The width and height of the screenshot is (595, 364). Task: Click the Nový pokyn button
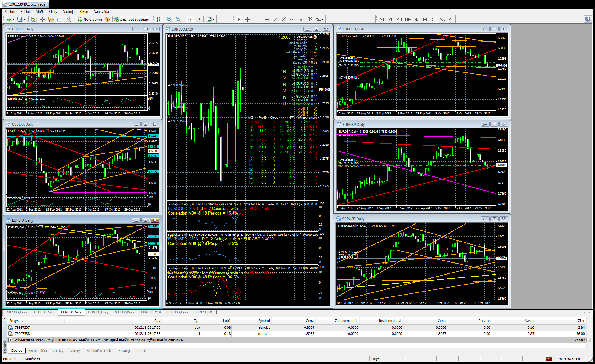(89, 19)
